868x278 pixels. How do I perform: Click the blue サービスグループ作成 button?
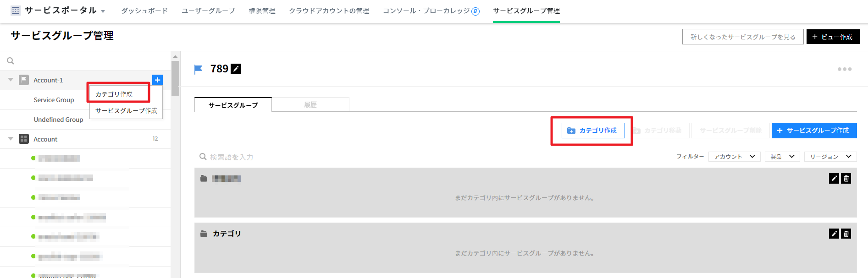(814, 131)
